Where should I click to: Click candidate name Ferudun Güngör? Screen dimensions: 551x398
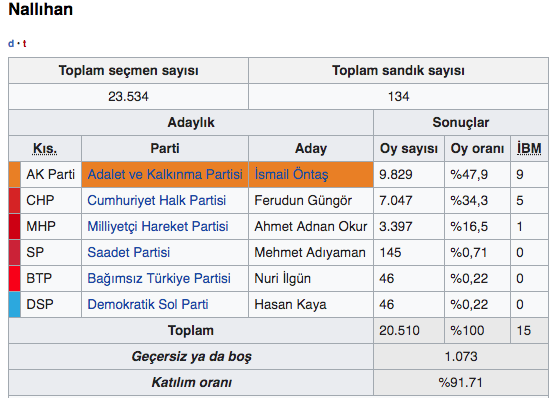click(x=303, y=200)
